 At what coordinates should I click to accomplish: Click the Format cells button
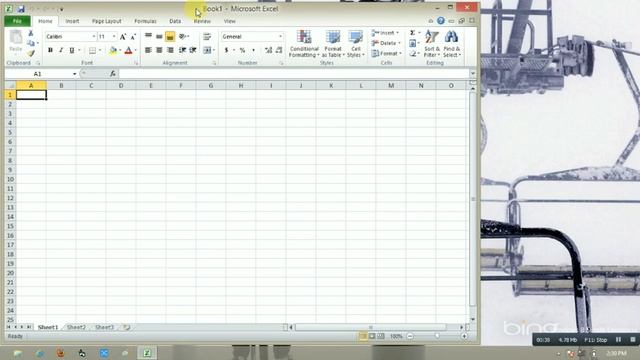click(387, 53)
